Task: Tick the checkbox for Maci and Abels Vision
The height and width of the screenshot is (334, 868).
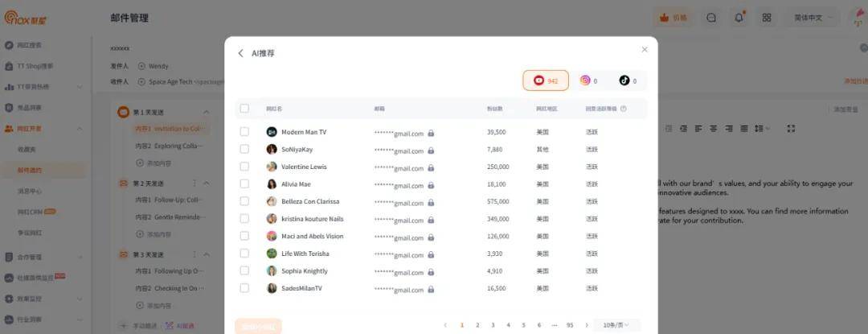Action: tap(244, 236)
